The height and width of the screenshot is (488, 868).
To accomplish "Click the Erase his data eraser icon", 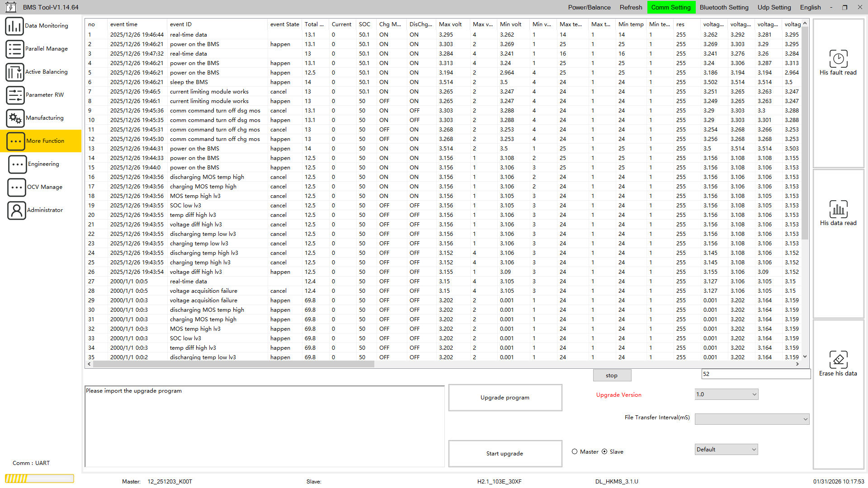I will click(x=838, y=360).
